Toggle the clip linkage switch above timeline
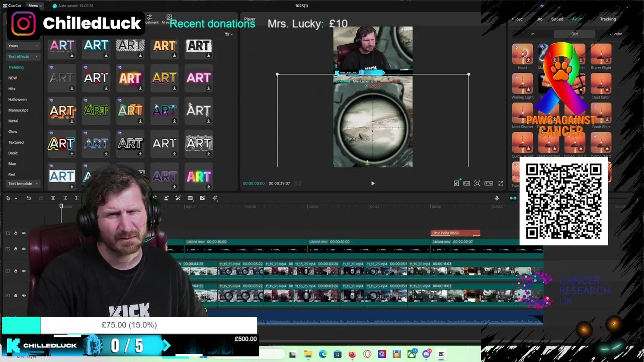Screen dimensions: 644x362 point(513,198)
